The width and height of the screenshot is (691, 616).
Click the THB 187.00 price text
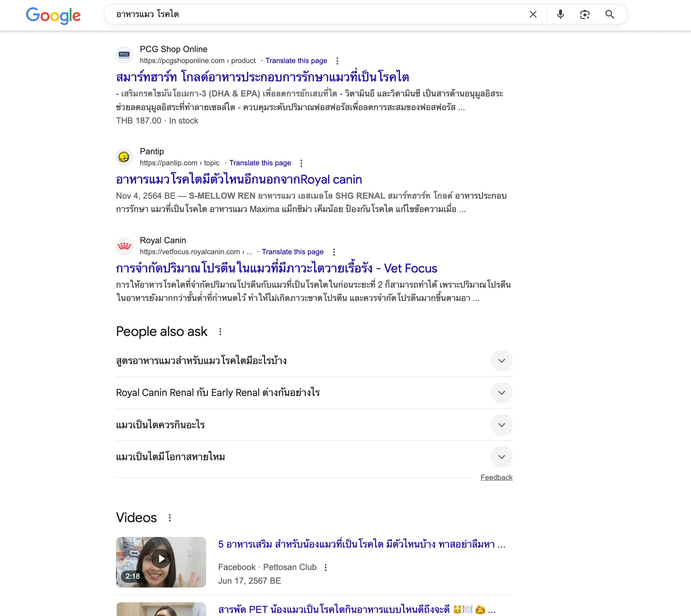click(139, 121)
